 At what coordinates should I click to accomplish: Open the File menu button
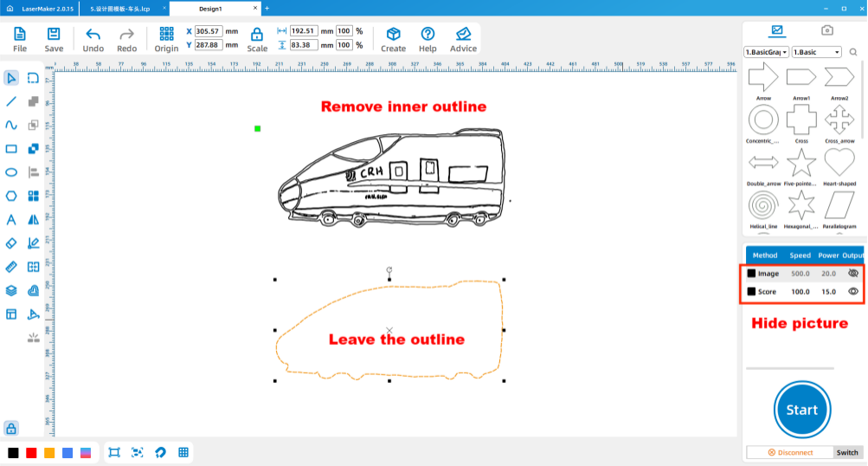click(20, 39)
